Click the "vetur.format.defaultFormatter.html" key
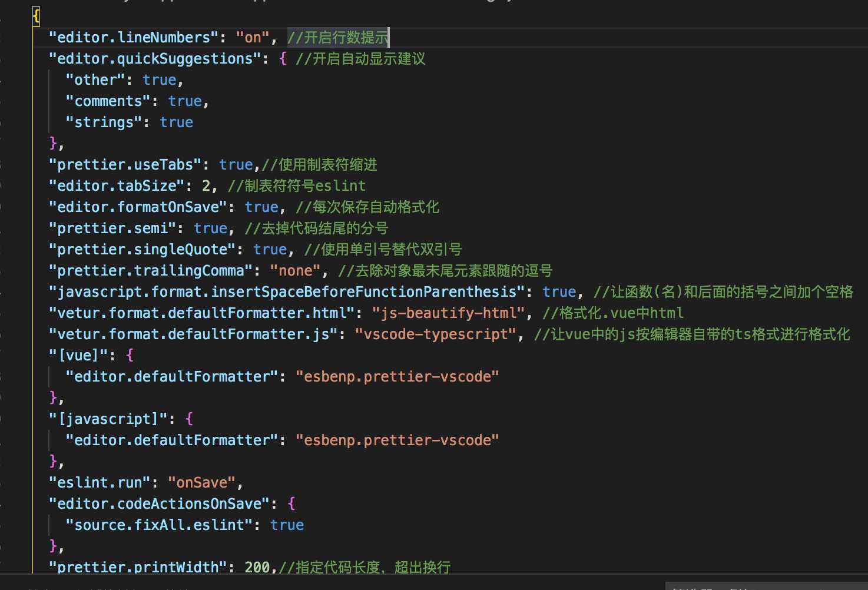This screenshot has height=590, width=868. coord(201,313)
